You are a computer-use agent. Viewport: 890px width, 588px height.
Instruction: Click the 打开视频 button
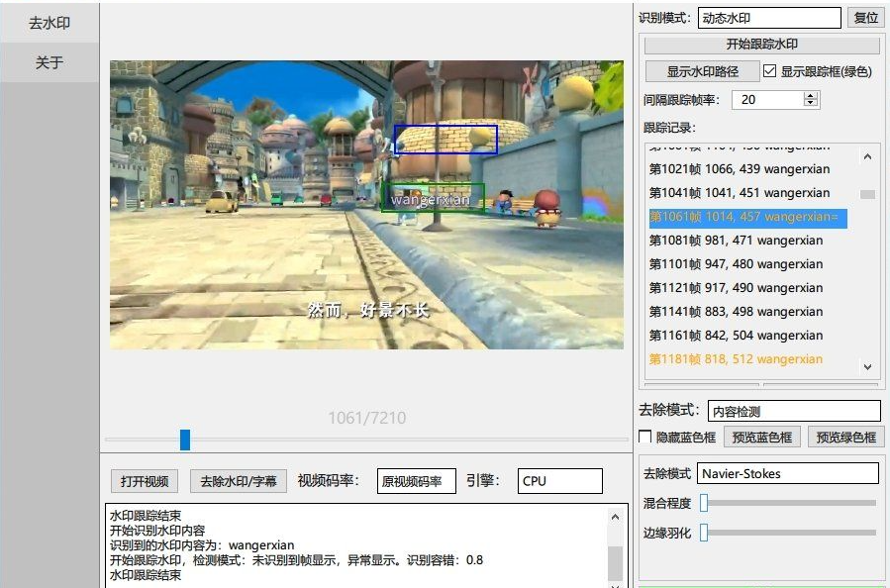[x=145, y=481]
